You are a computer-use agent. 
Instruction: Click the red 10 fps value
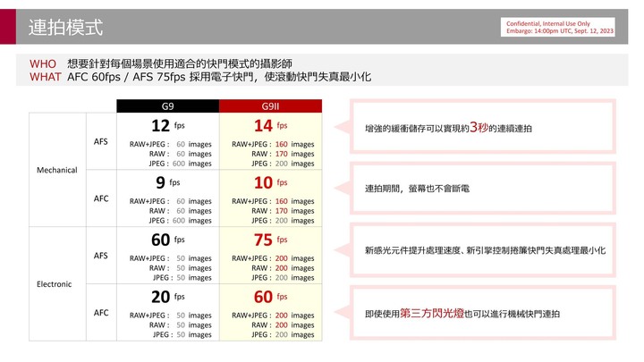[x=271, y=182]
